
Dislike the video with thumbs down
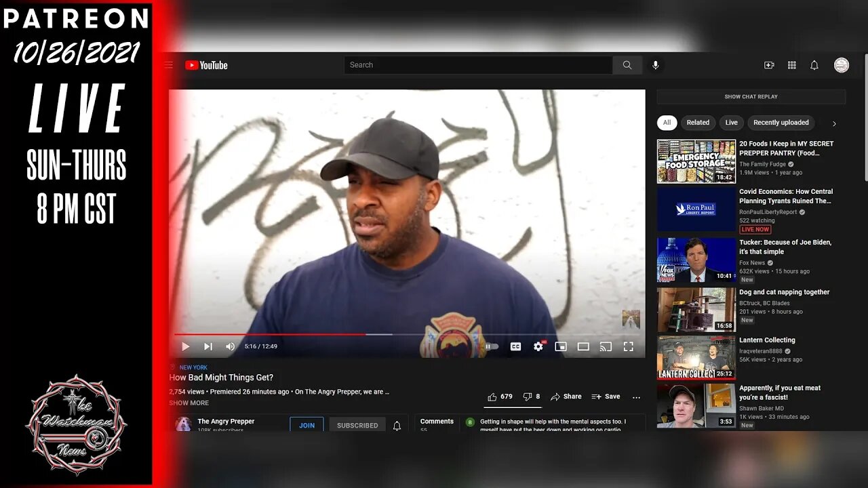[x=532, y=396]
